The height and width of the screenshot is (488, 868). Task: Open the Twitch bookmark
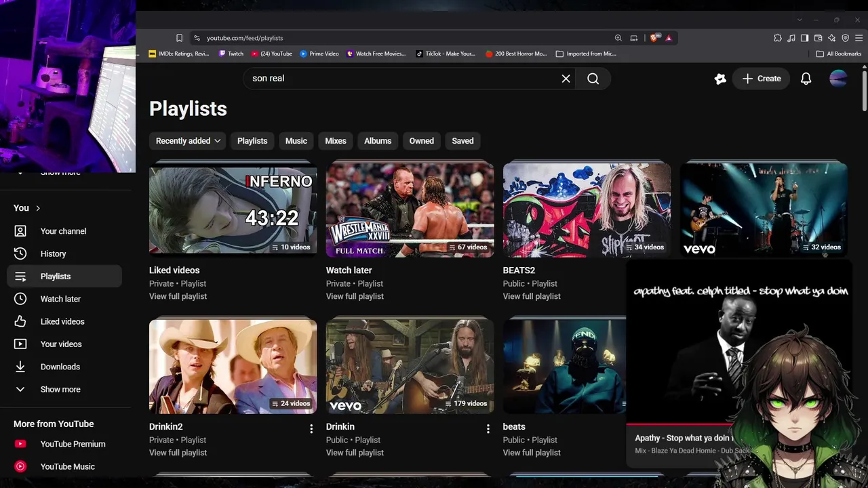coord(231,54)
